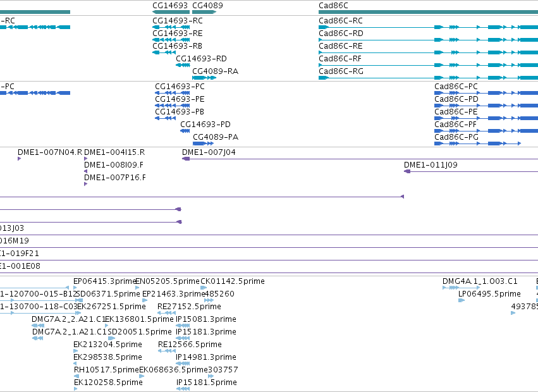Highlight EST label SD20051.5prime
538x392 pixels.
140,333
